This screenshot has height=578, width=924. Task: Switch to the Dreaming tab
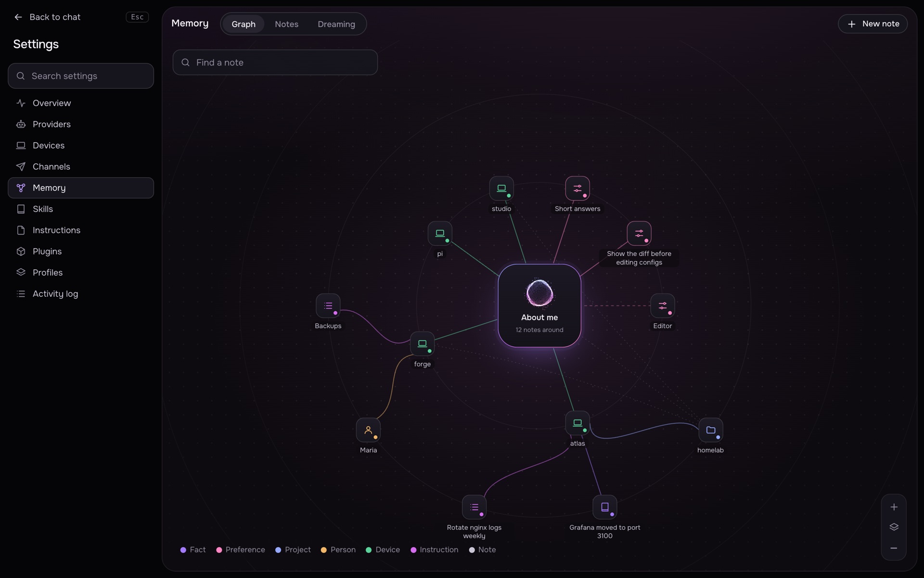(x=336, y=24)
